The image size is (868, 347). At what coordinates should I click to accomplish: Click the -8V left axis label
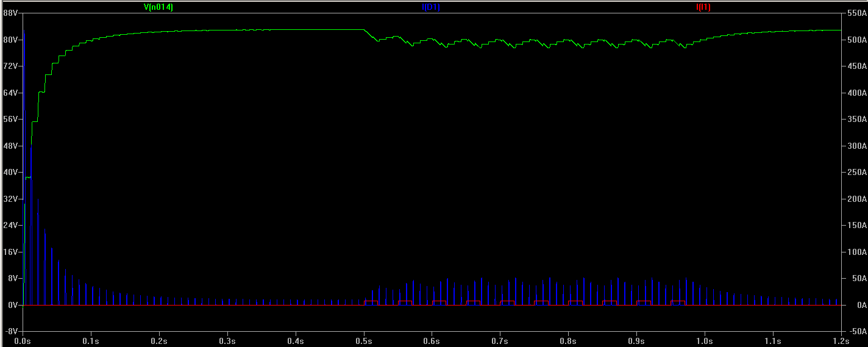[12, 332]
